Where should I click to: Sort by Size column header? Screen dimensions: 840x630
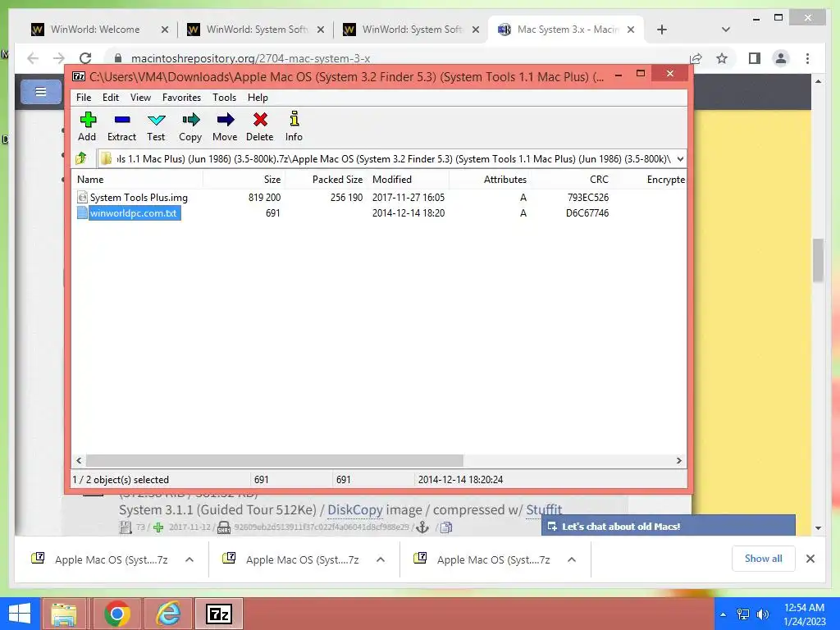click(x=244, y=180)
